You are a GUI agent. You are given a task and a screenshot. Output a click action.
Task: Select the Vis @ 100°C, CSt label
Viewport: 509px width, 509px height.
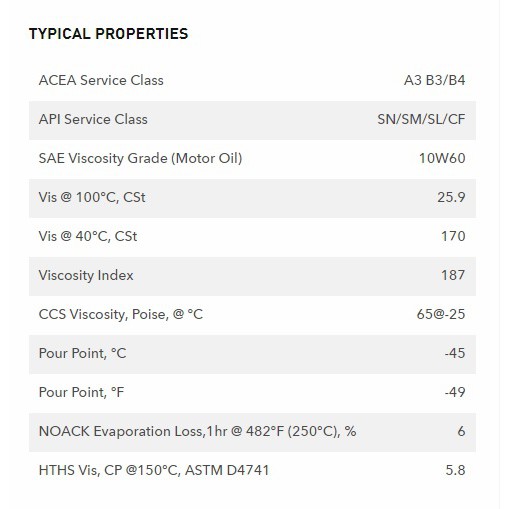[92, 197]
